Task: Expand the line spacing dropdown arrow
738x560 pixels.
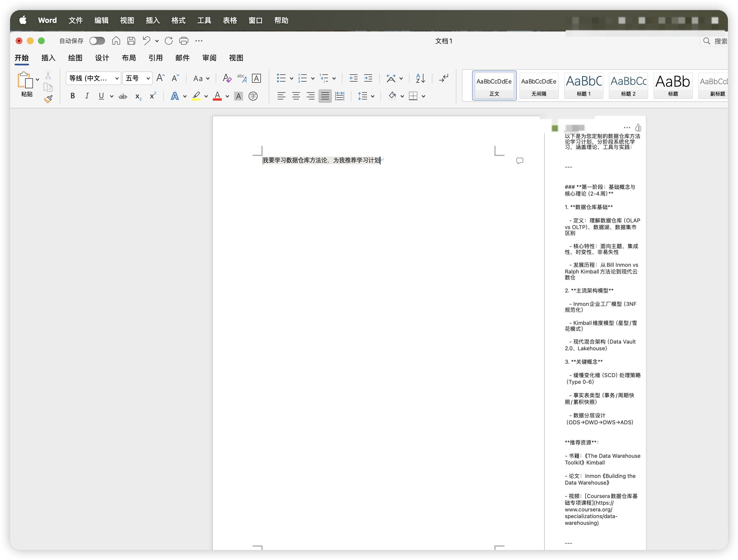Action: click(373, 96)
